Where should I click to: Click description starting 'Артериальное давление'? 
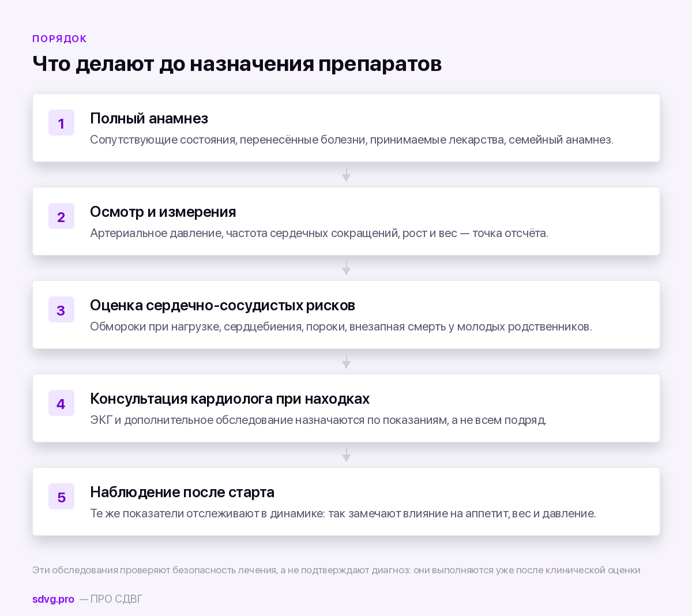point(319,233)
